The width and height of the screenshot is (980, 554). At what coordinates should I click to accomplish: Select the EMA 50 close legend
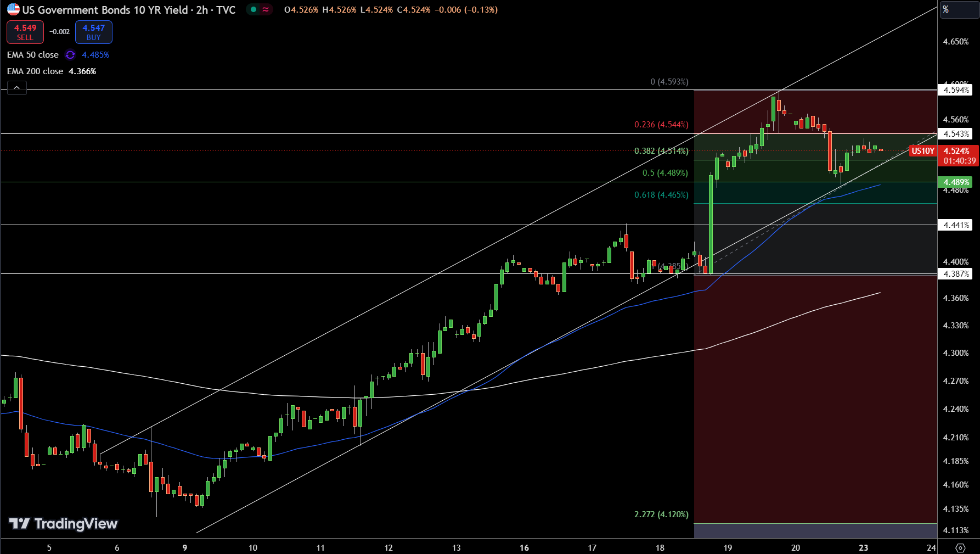pyautogui.click(x=33, y=55)
